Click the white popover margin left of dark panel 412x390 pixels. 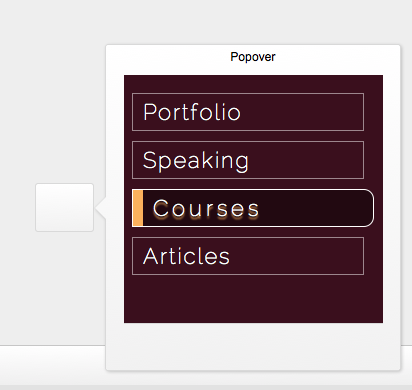pyautogui.click(x=115, y=199)
